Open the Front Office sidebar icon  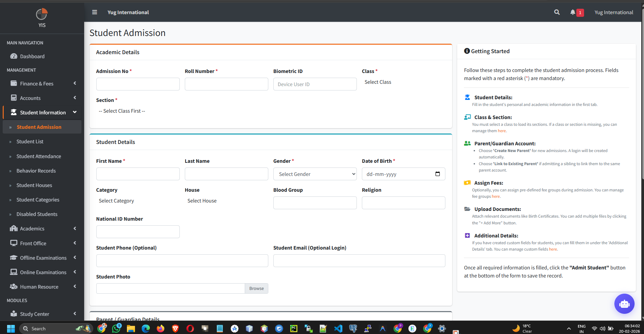click(x=14, y=243)
